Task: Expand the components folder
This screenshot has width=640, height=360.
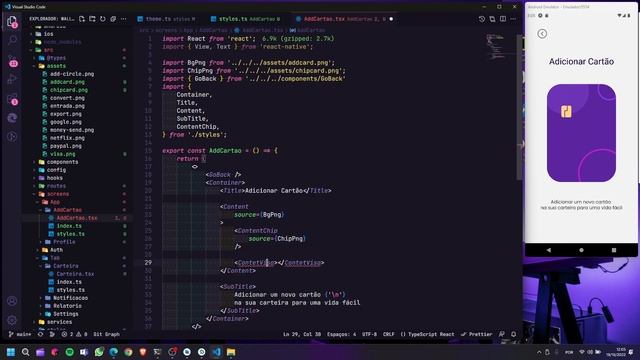Action: [62, 162]
